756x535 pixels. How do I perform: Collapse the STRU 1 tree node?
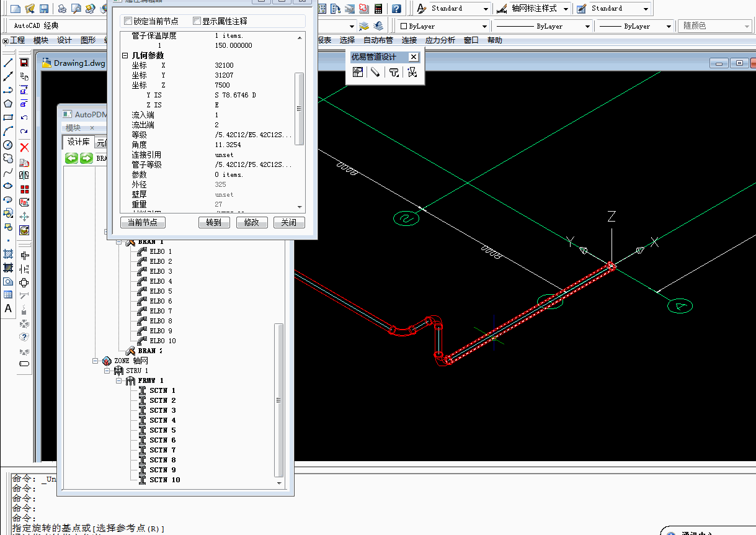[107, 371]
